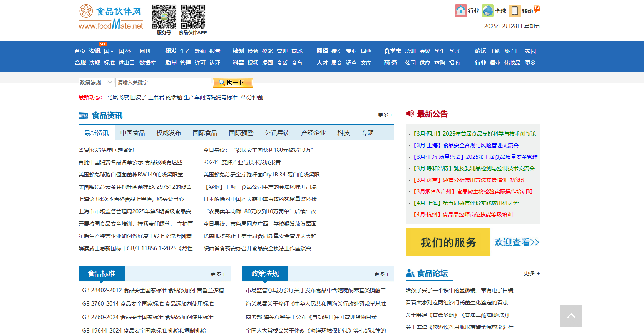Open GB 2760-2024 food additive standard link
The height and width of the screenshot is (336, 644).
(x=148, y=317)
